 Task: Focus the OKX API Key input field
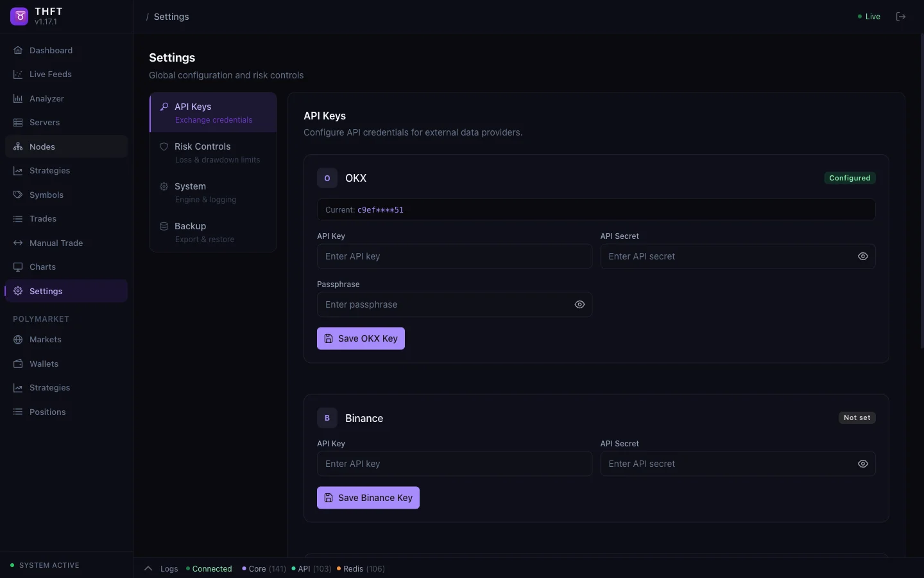(454, 257)
